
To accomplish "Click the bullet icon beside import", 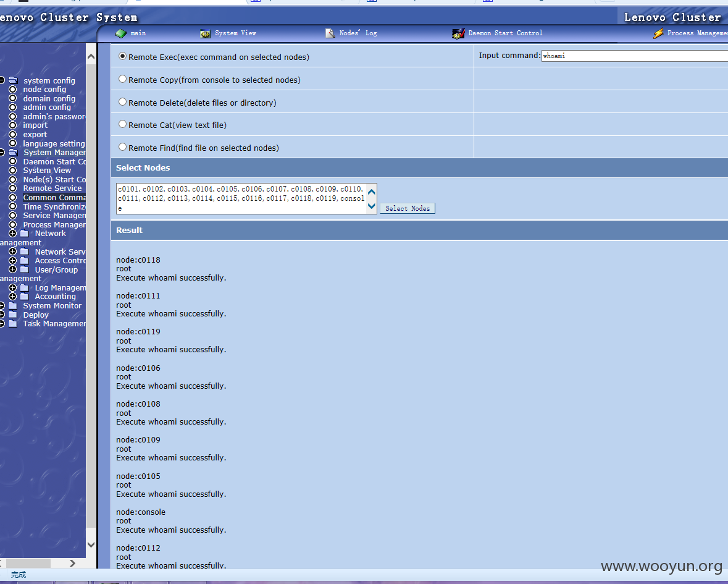I will coord(13,125).
